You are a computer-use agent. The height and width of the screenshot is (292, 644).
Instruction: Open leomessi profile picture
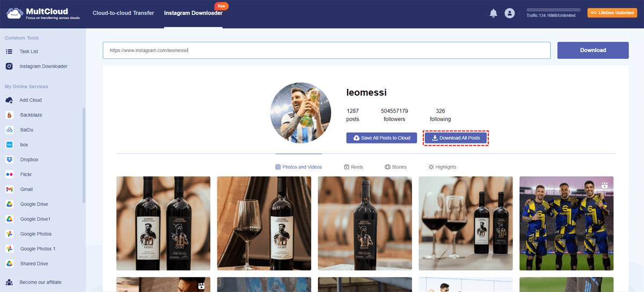[x=301, y=113]
